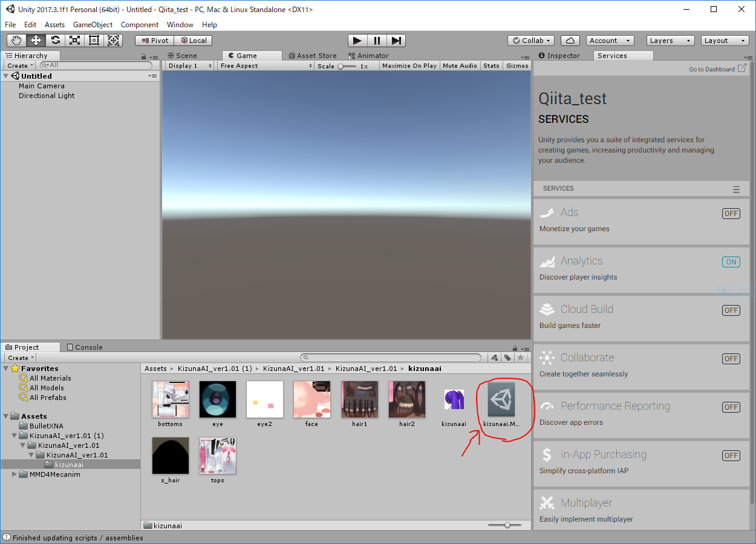This screenshot has width=756, height=544.
Task: Toggle In-App Purchasing OFF switch
Action: [x=731, y=456]
